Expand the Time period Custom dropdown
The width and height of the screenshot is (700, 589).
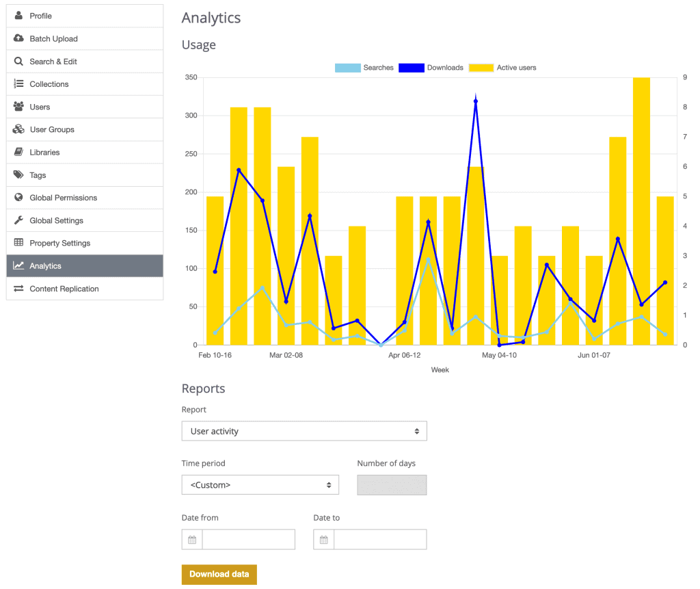click(x=260, y=484)
